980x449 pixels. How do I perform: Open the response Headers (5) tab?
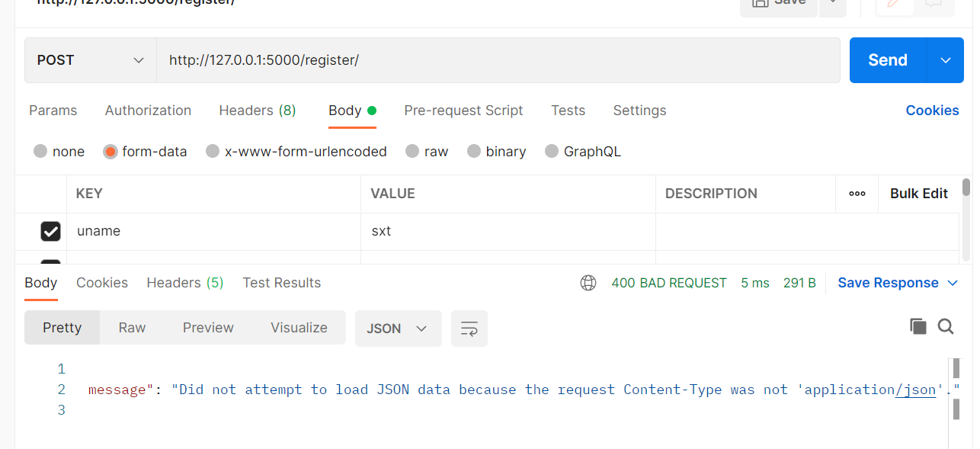click(x=185, y=283)
